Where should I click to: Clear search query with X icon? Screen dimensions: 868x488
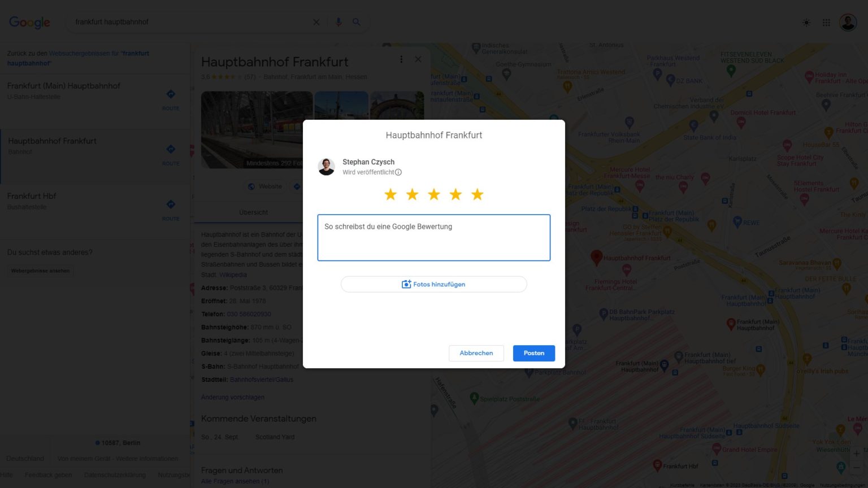(316, 22)
